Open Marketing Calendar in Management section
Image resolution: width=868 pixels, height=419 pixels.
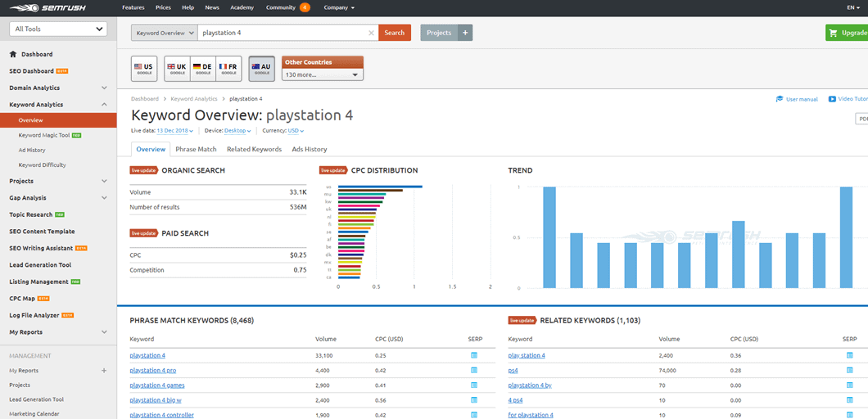(34, 413)
